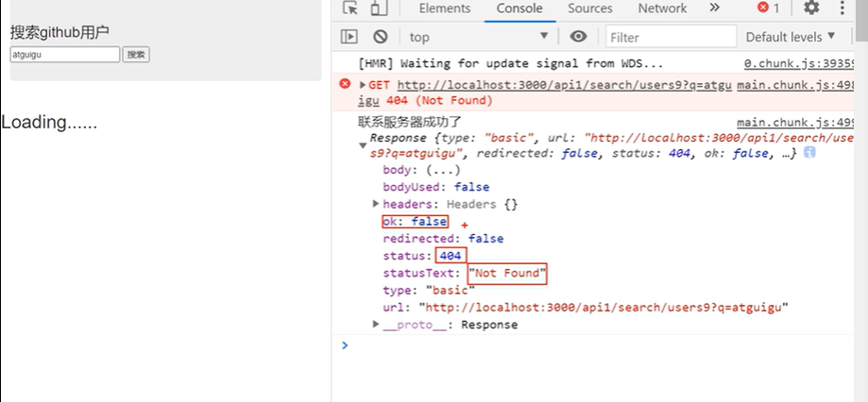Click the red error icon beside the GET request
Viewport: 868px width, 402px height.
tap(345, 83)
